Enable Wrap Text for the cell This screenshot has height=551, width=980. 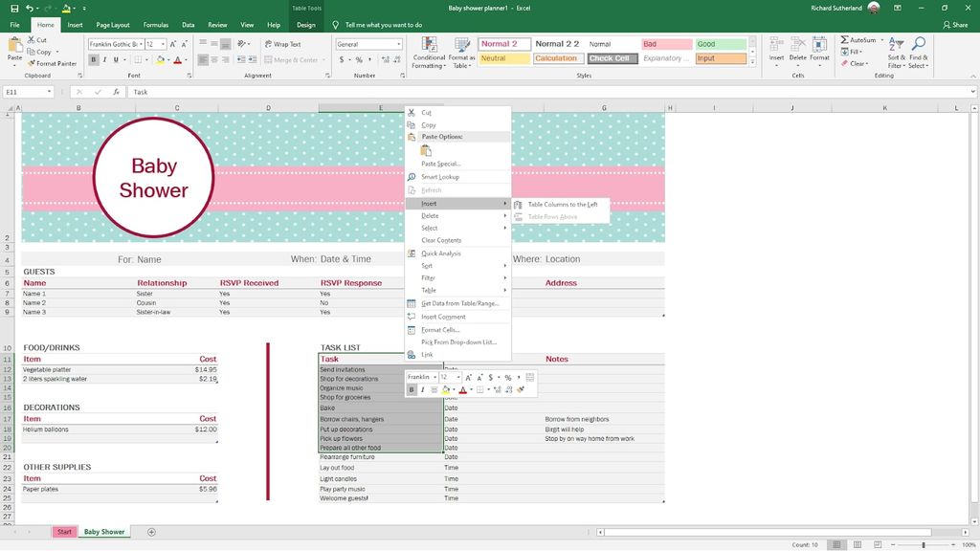[286, 43]
